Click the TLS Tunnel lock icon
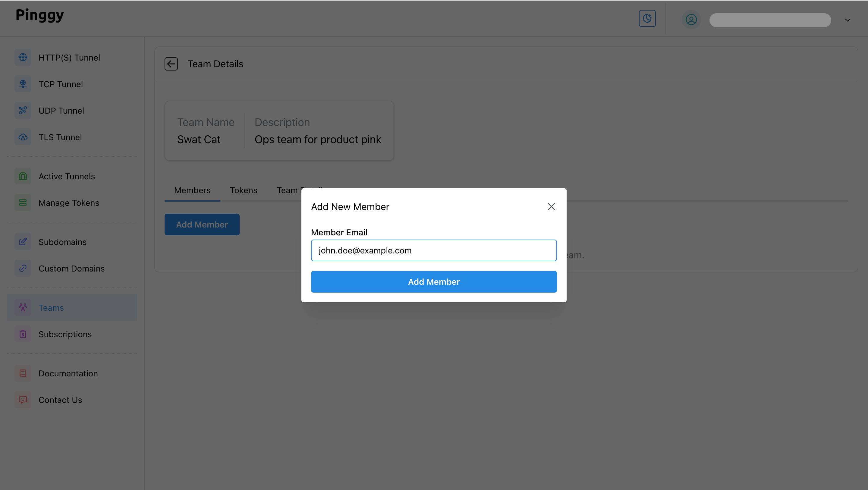This screenshot has width=868, height=490. pyautogui.click(x=23, y=137)
